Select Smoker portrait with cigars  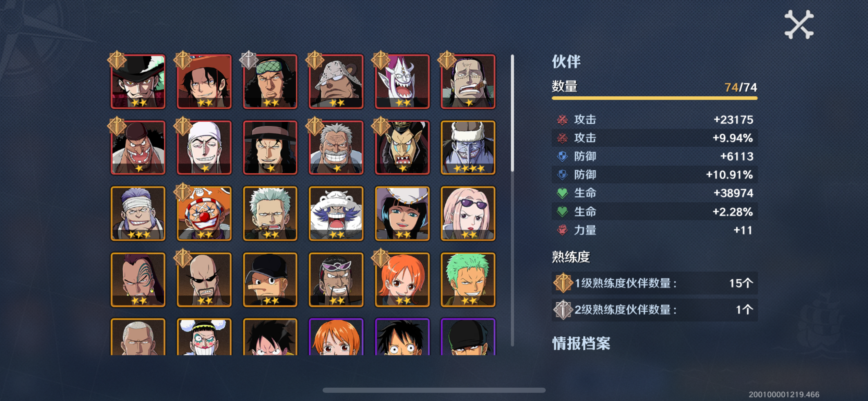pos(270,214)
